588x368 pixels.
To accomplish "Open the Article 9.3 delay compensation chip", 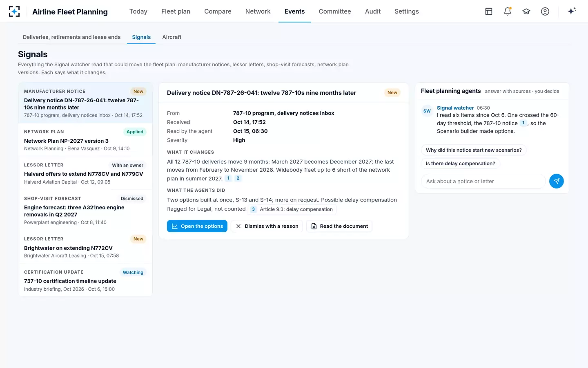I will (292, 209).
